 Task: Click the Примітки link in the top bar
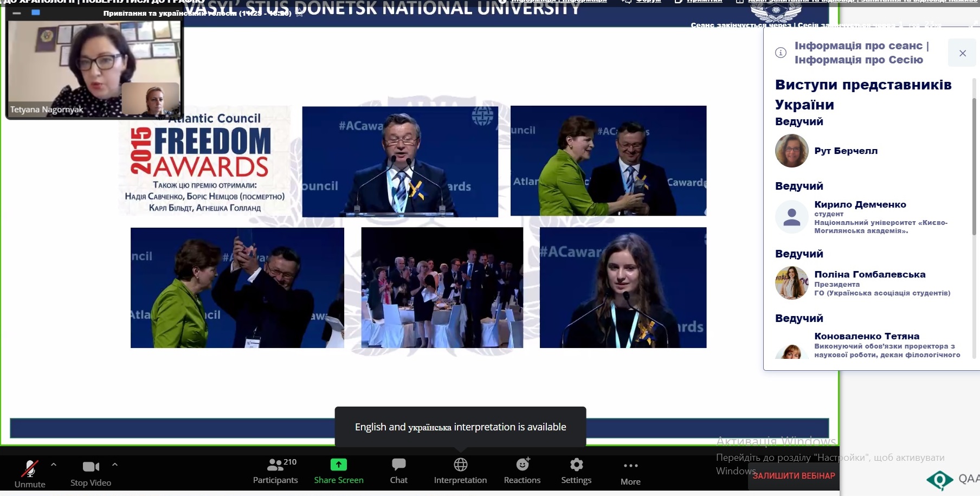pyautogui.click(x=704, y=2)
